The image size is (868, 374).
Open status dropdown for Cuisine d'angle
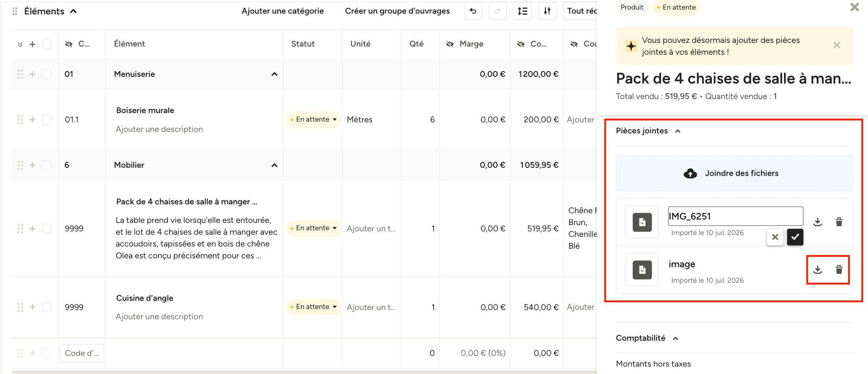coord(314,307)
